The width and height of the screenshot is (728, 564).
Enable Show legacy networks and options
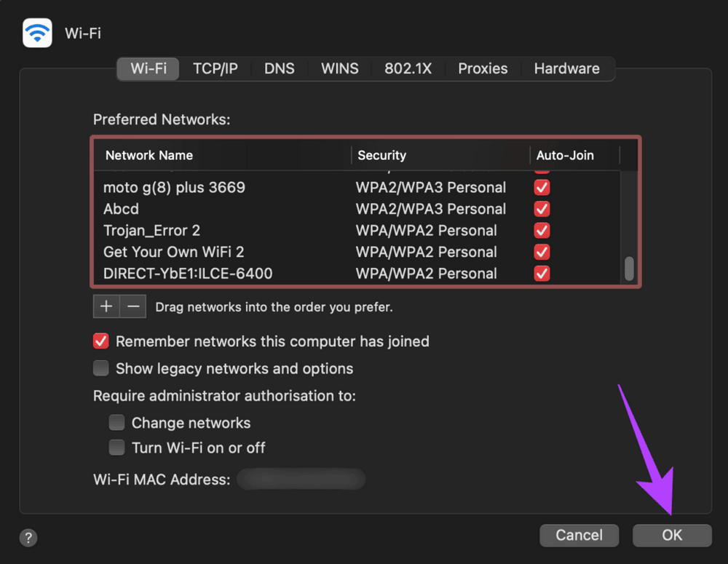point(101,368)
